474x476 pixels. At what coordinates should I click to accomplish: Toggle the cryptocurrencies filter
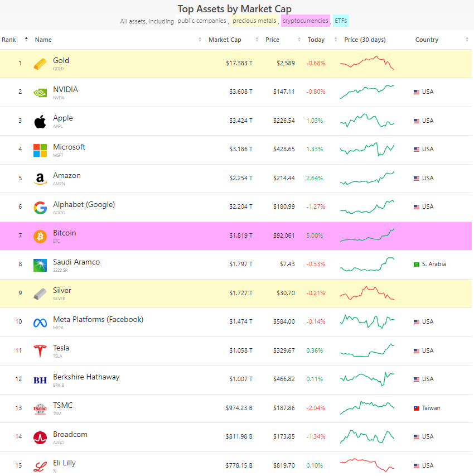(x=305, y=21)
